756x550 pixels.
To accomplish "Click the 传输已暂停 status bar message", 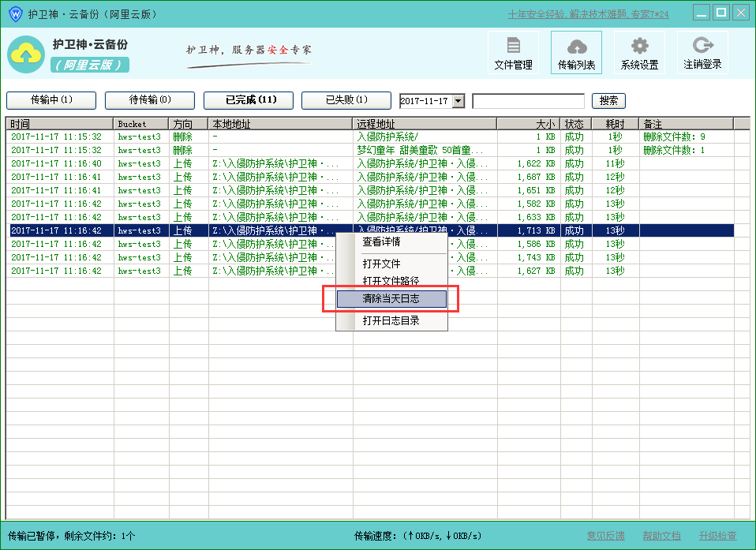I will click(x=71, y=536).
